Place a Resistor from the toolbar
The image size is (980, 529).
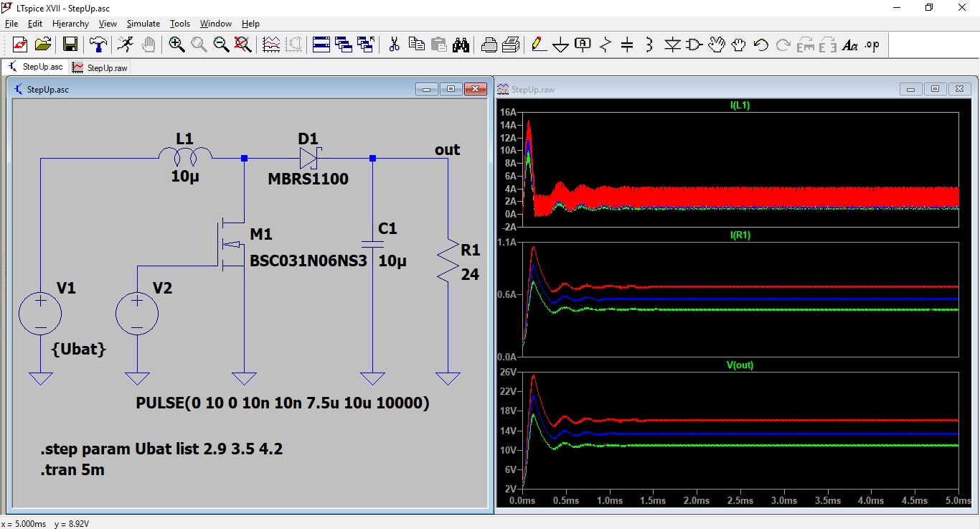(606, 45)
